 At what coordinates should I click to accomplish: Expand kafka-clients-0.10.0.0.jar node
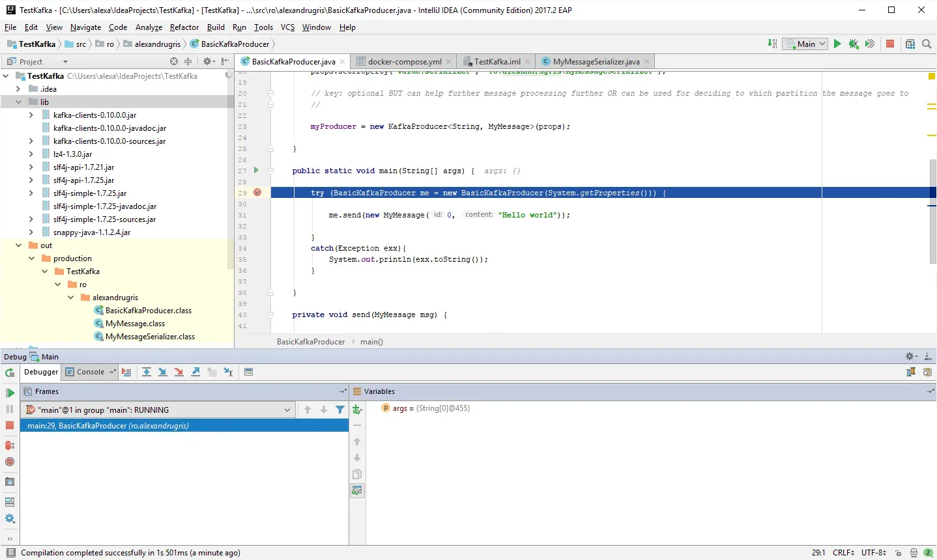[31, 115]
